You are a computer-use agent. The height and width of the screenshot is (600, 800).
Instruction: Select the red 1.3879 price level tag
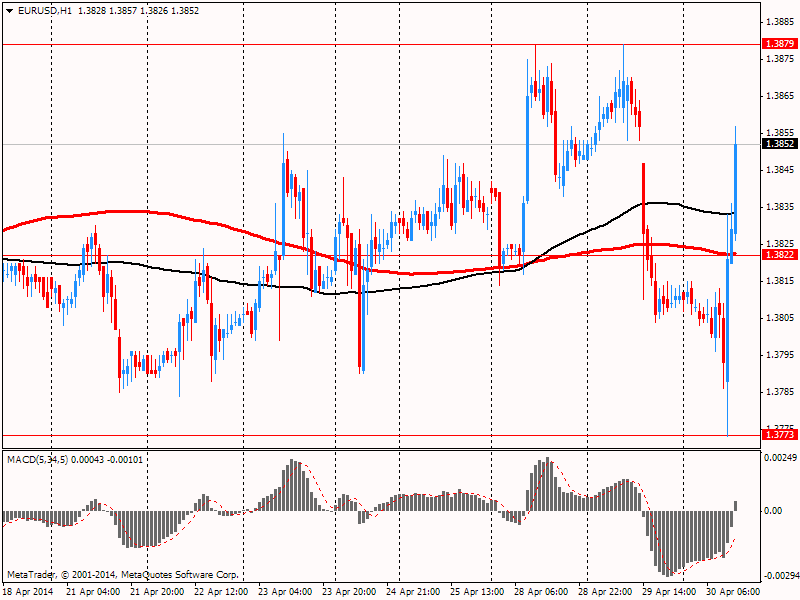(779, 44)
